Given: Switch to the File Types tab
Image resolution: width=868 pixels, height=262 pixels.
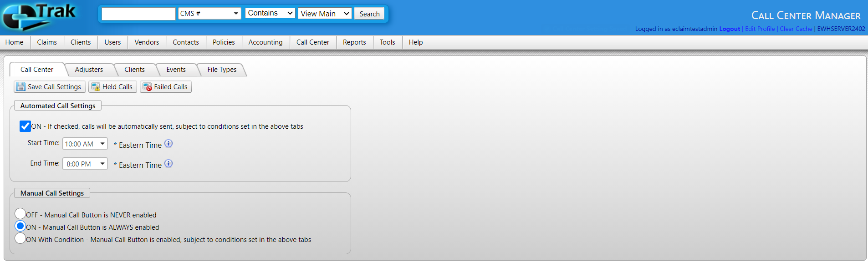Looking at the screenshot, I should (x=222, y=70).
